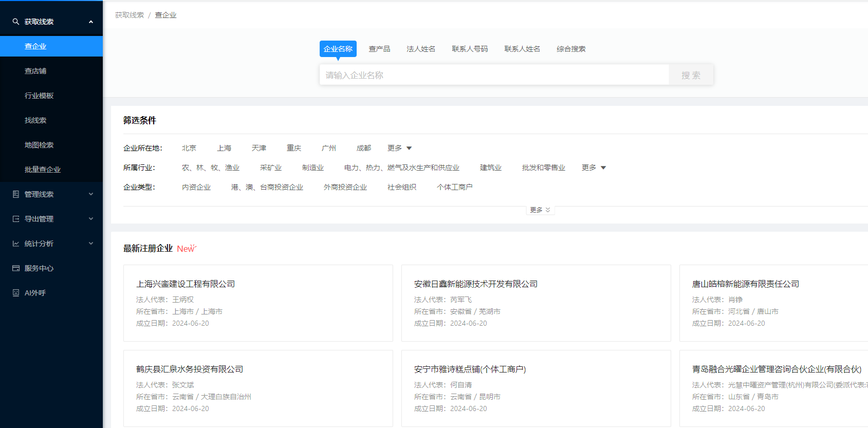Switch to the 联系人号码 tab
Screen dimensions: 868x428
470,49
